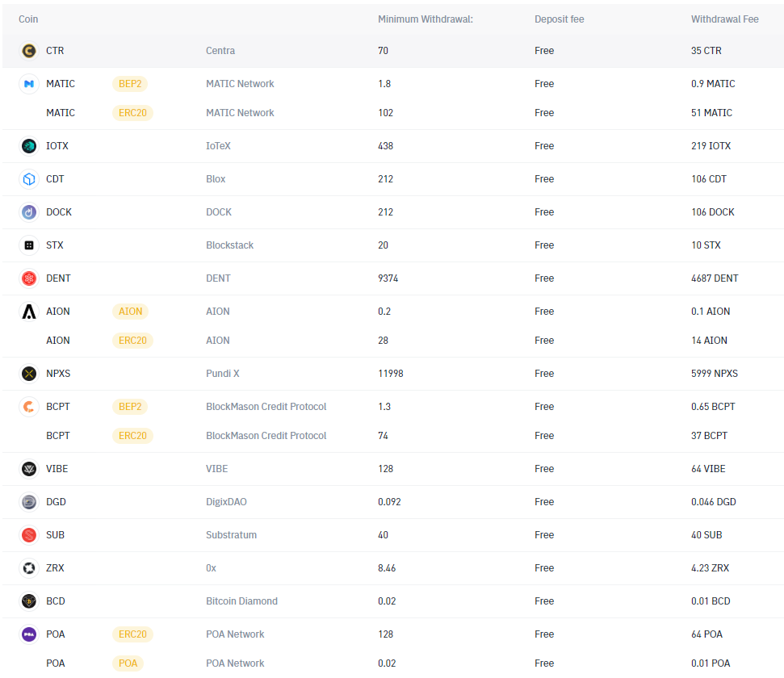Image resolution: width=784 pixels, height=678 pixels.
Task: Click the Deposit fee column header
Action: pyautogui.click(x=559, y=19)
